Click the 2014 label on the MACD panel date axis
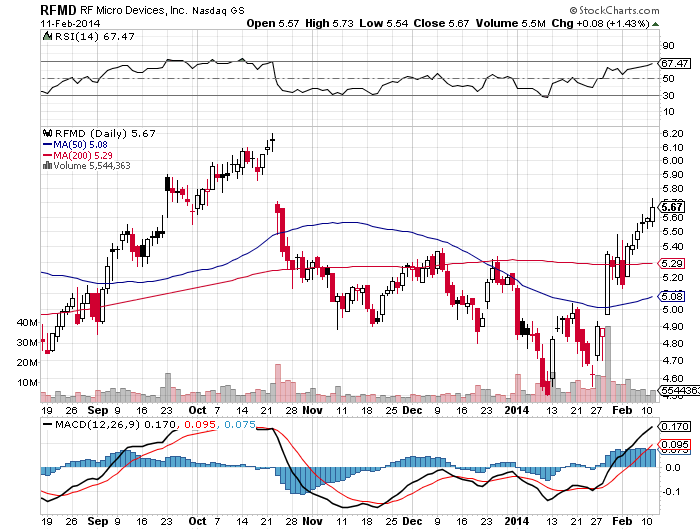The height and width of the screenshot is (530, 700). click(x=516, y=521)
